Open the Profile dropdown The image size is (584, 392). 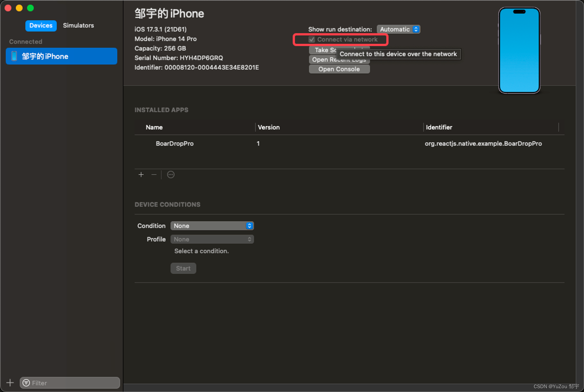[x=212, y=239]
